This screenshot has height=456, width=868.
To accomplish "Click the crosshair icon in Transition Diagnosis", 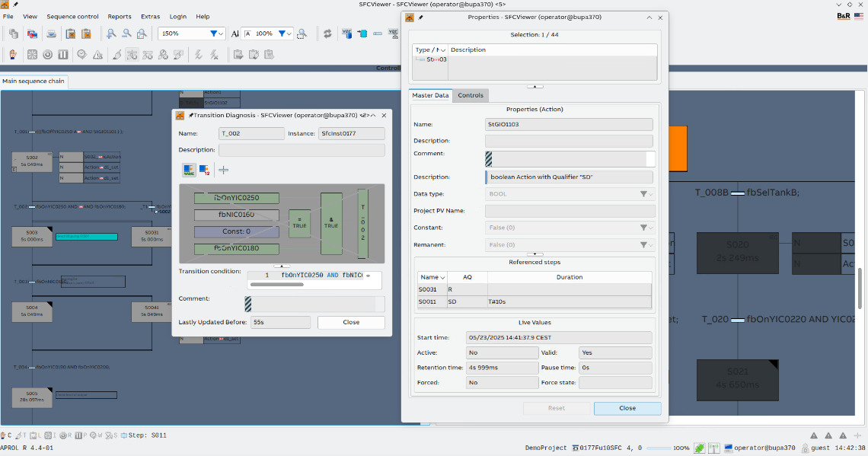I will (224, 170).
